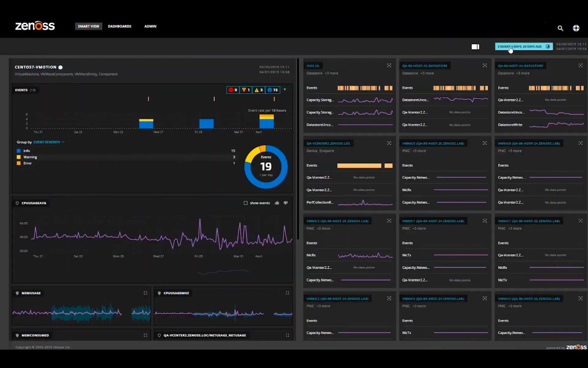Enable the show events checkbox
Image resolution: width=588 pixels, height=368 pixels.
coord(246,203)
